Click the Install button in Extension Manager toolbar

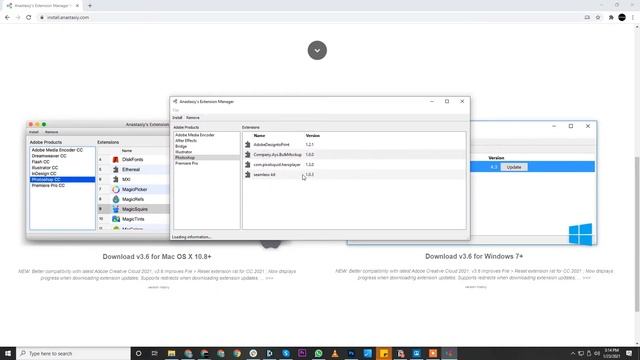point(177,118)
